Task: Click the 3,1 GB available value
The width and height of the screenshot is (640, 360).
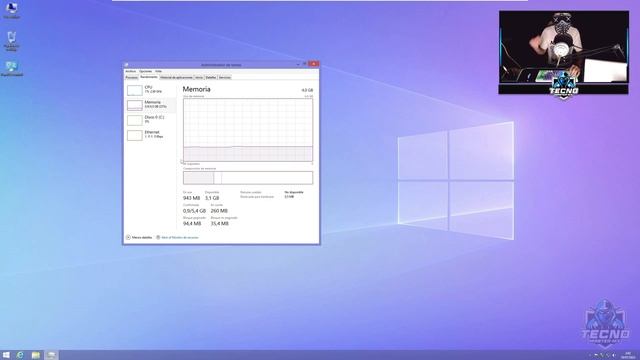Action: (212, 198)
